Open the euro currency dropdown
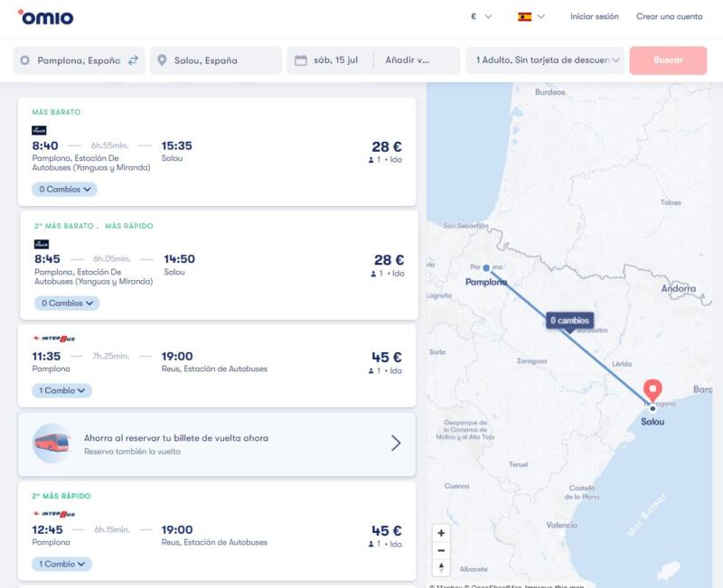 pos(481,16)
